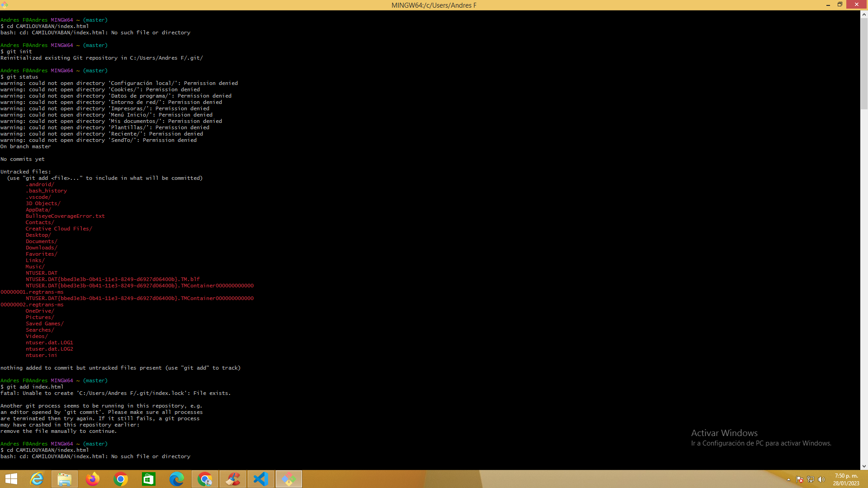The width and height of the screenshot is (868, 488).
Task: Click the untracked '3D Objects/' entry
Action: point(43,203)
